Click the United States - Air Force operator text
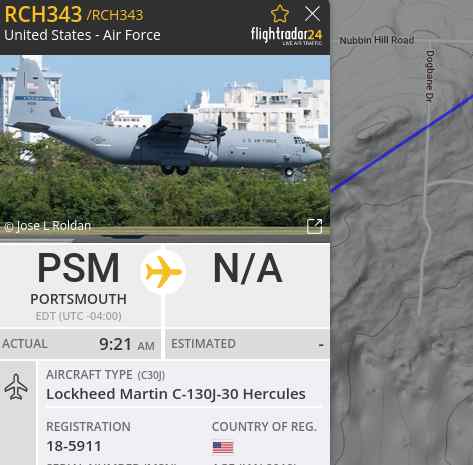 click(x=82, y=35)
